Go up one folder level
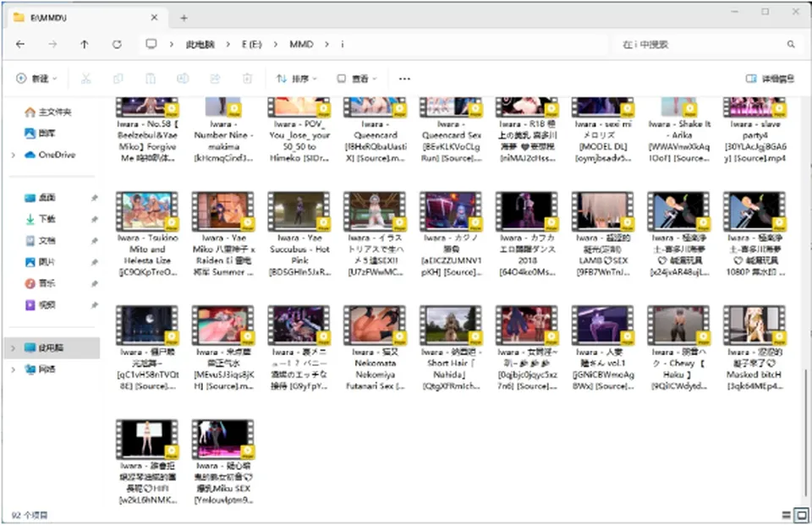 (x=85, y=45)
